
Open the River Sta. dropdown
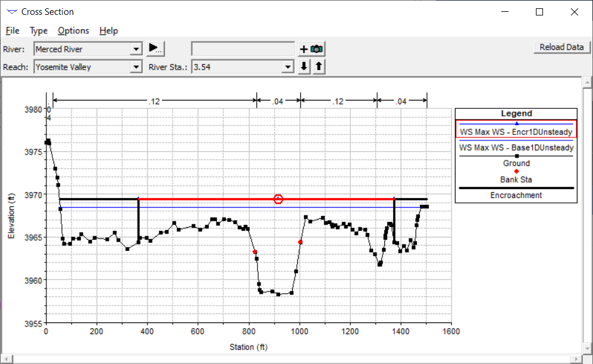point(288,67)
